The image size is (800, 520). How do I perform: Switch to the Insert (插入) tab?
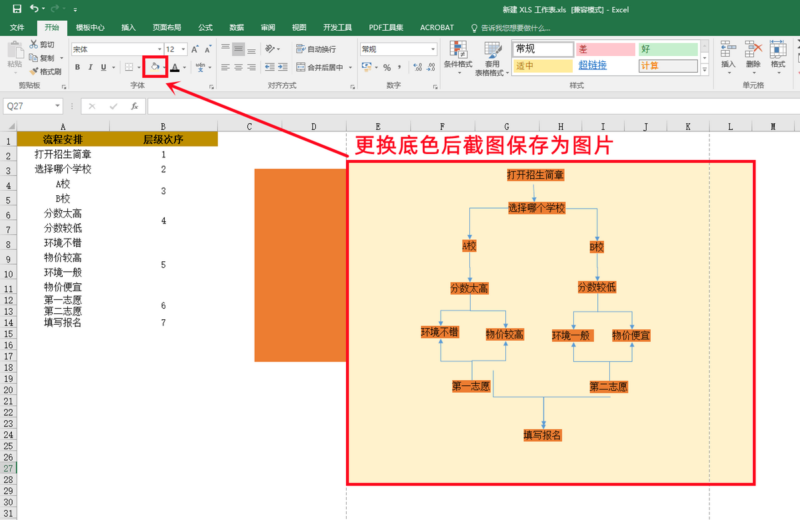129,28
